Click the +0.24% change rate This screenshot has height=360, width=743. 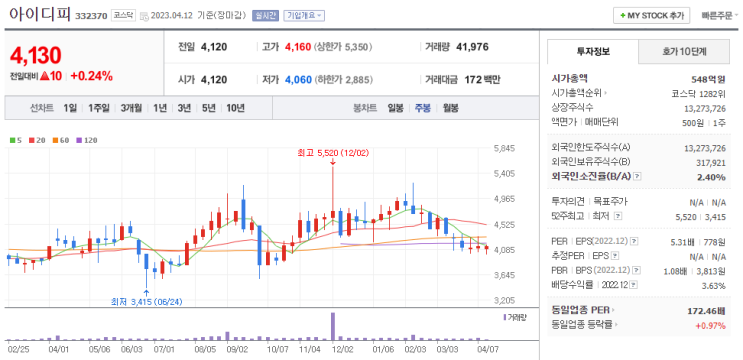click(92, 76)
